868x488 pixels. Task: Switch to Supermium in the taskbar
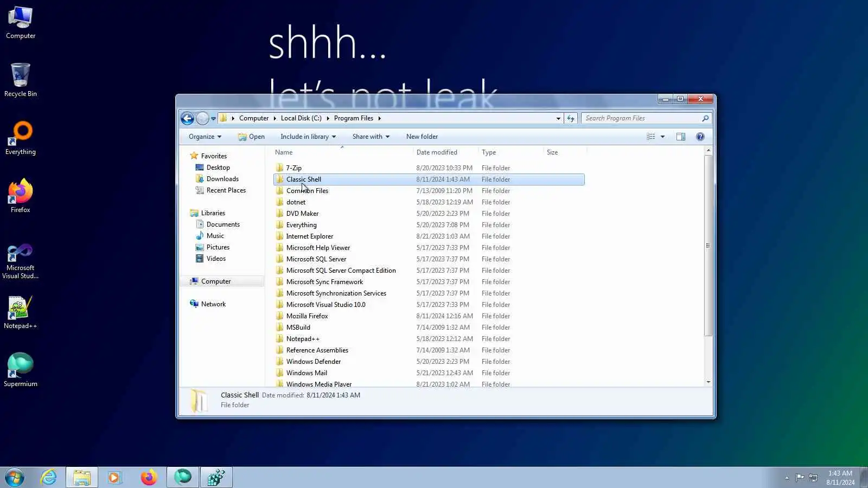pos(183,477)
